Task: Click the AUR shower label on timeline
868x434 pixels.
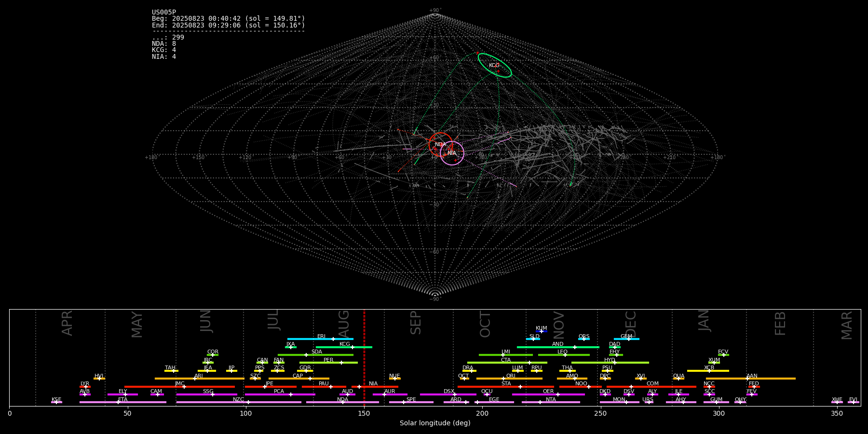Action: [390, 392]
